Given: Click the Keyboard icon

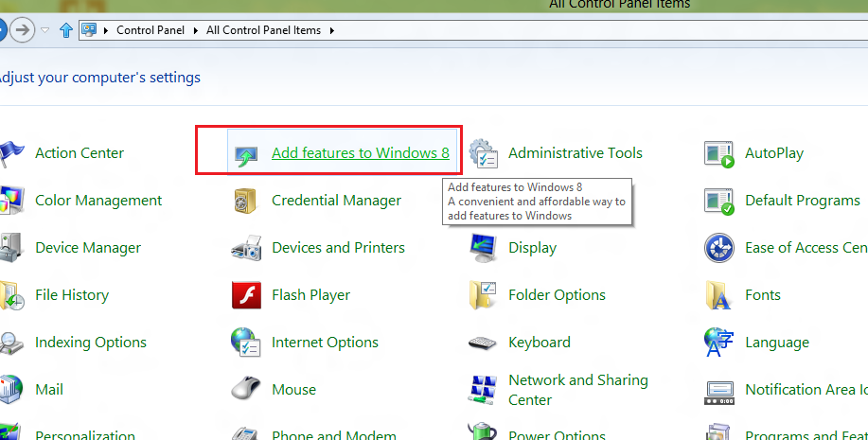Looking at the screenshot, I should click(x=483, y=343).
